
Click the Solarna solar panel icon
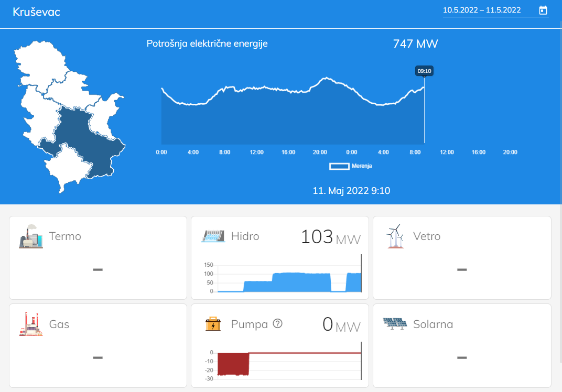pyautogui.click(x=395, y=324)
